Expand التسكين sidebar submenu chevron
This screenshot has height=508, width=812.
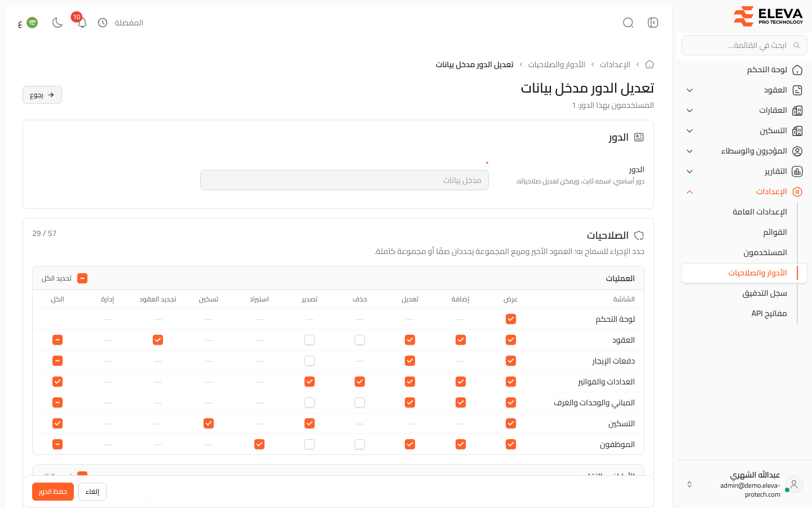(x=690, y=131)
